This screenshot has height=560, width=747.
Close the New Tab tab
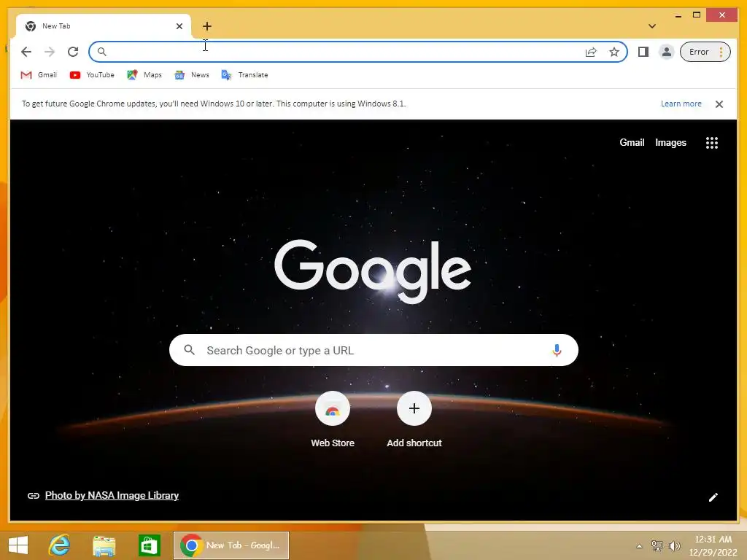(179, 26)
